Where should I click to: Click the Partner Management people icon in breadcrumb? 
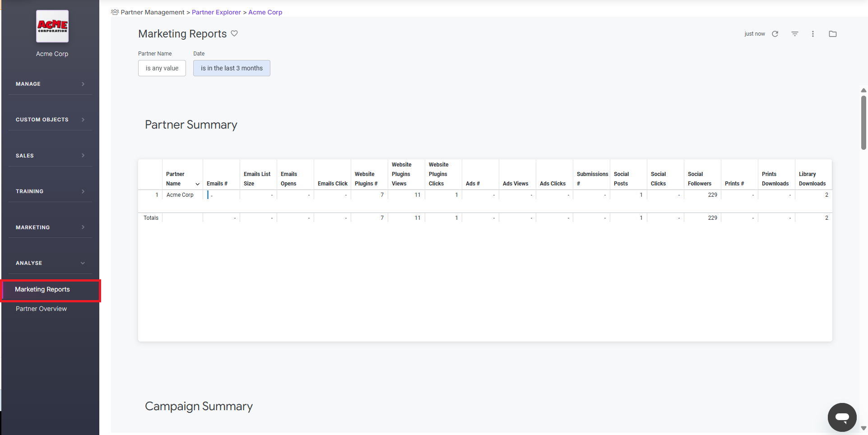(114, 12)
